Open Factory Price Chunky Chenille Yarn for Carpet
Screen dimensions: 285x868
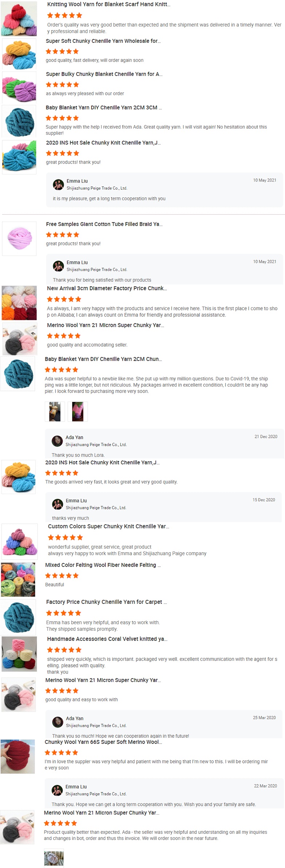pyautogui.click(x=107, y=602)
